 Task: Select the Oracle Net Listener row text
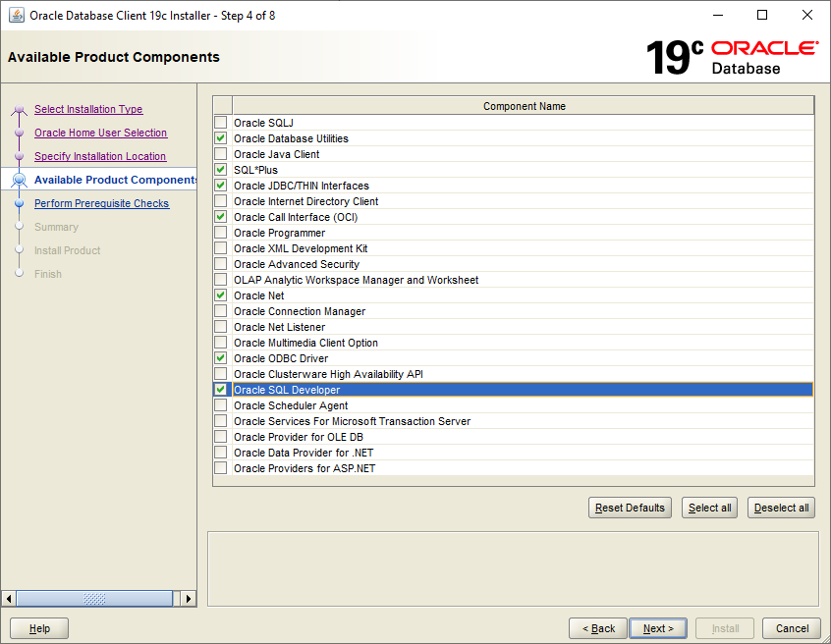coord(279,327)
